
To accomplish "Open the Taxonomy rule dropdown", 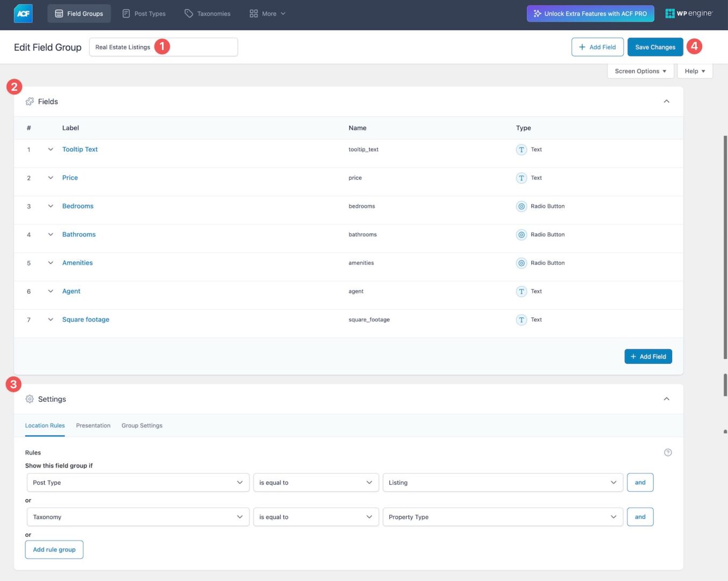I will click(x=138, y=517).
